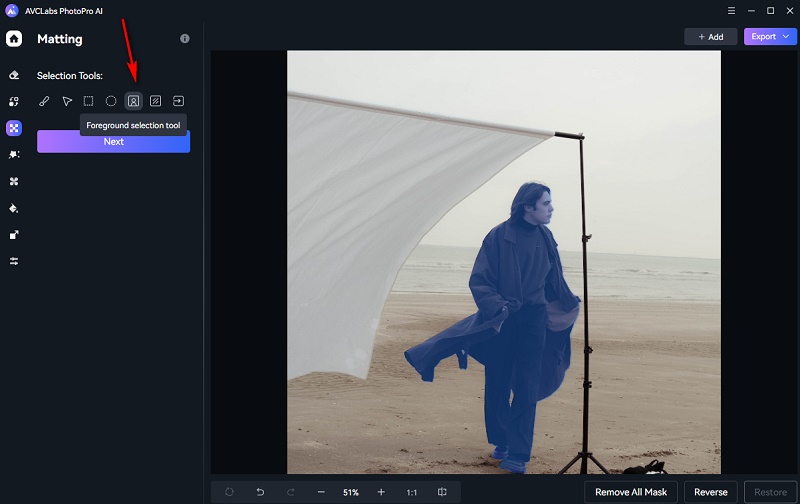
Task: Select the ellipse selection tool
Action: [x=111, y=101]
